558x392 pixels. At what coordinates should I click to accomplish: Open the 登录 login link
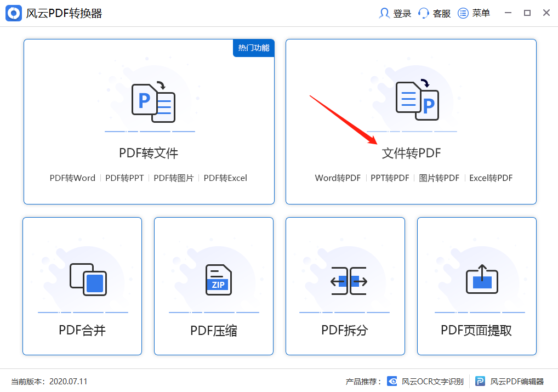402,14
